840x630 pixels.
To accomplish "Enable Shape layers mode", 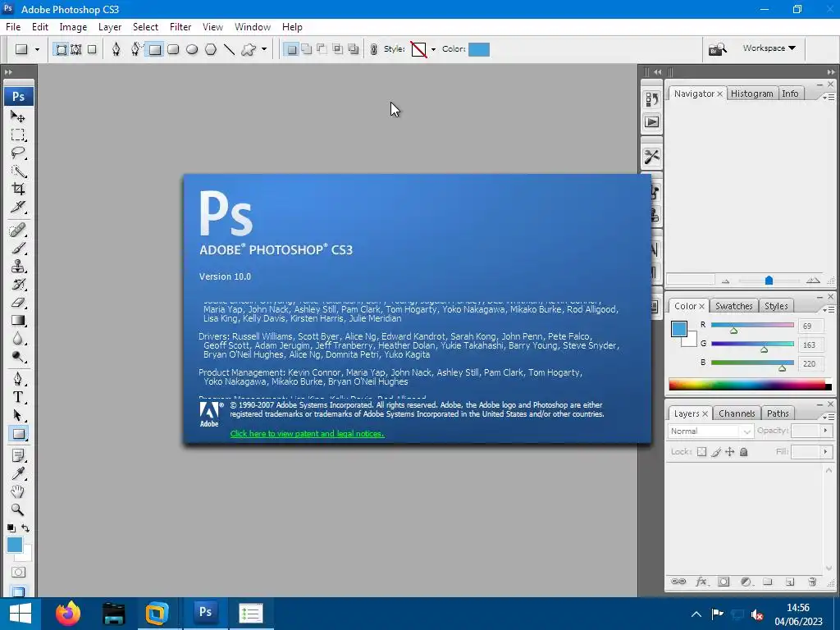I will point(61,50).
